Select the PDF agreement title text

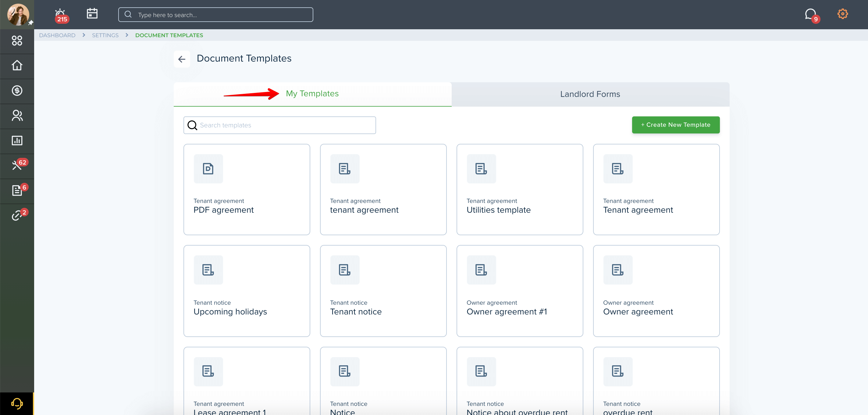(223, 210)
